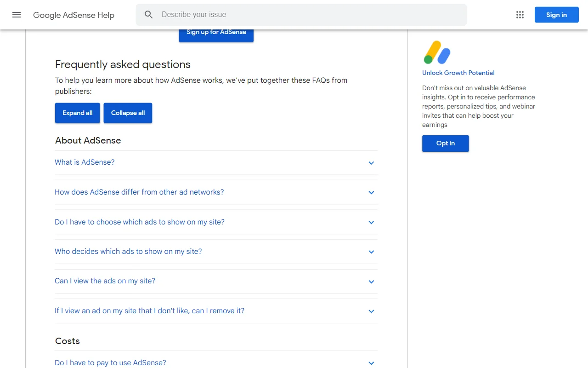Screen dimensions: 588x368
Task: Click the Costs section heading
Action: [68, 341]
